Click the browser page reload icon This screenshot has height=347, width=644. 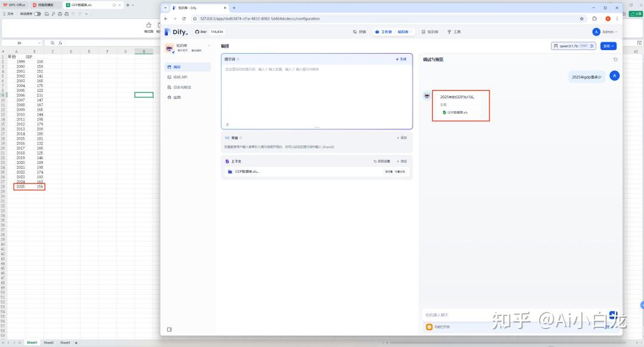click(184, 18)
